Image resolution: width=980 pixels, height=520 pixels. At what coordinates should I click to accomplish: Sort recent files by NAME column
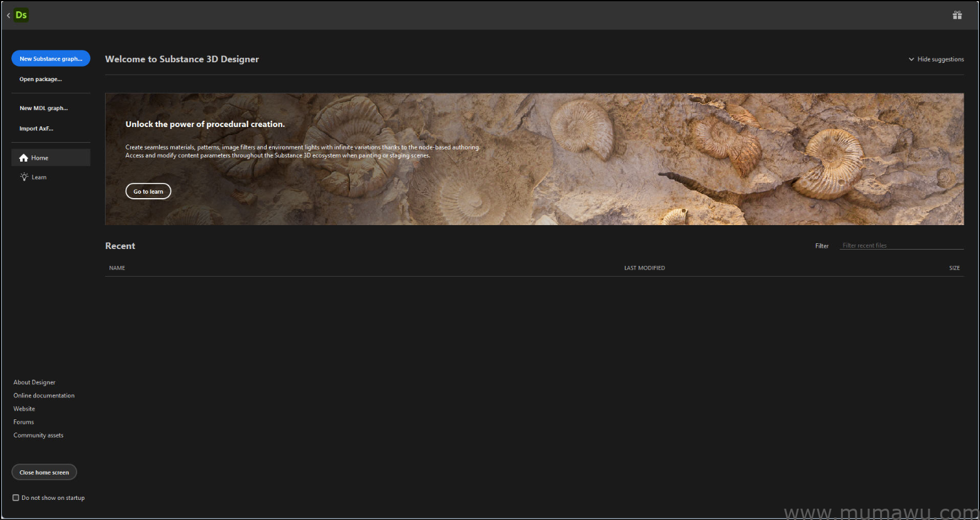[x=117, y=268]
